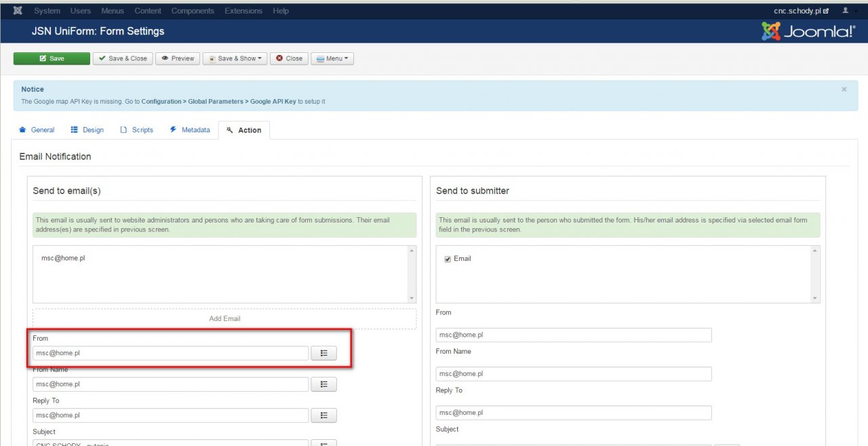Click the From field under Send to submitter
Viewport: 868px width, 446px height.
pos(574,335)
